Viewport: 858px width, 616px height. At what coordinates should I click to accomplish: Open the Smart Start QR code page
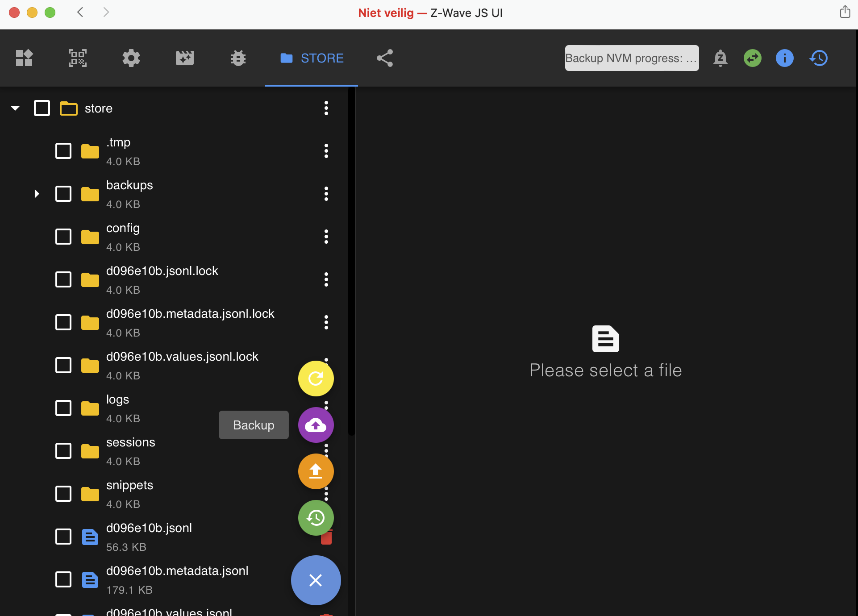[x=78, y=58]
